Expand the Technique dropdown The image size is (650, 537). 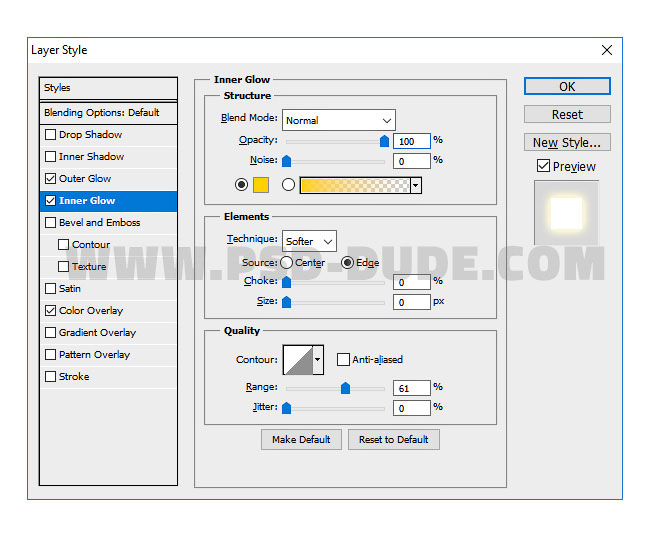click(309, 241)
